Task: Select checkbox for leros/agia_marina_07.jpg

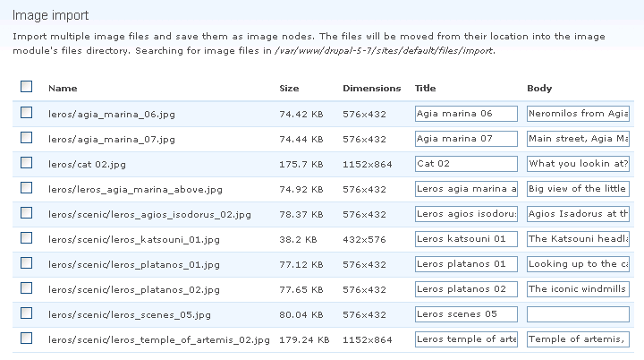Action: (x=26, y=138)
